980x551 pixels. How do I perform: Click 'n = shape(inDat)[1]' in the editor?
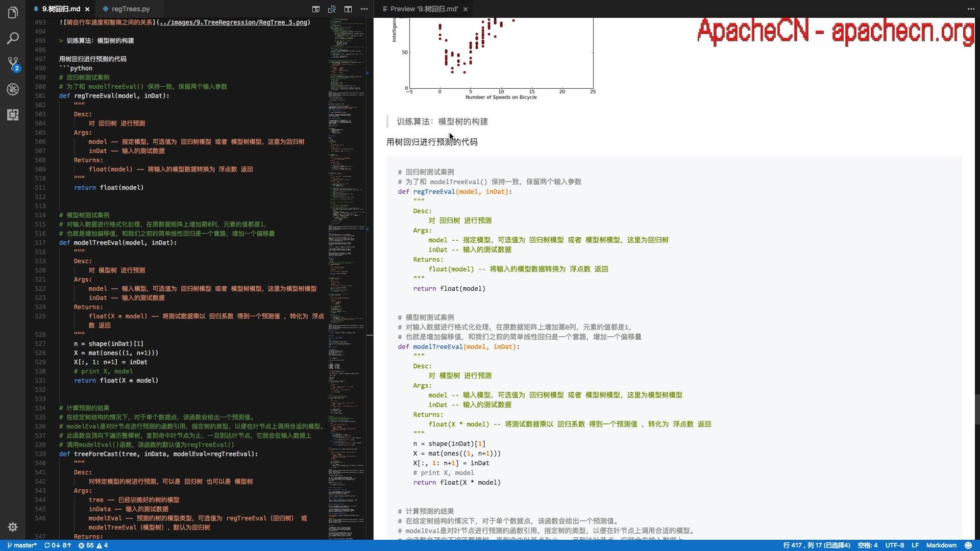109,344
